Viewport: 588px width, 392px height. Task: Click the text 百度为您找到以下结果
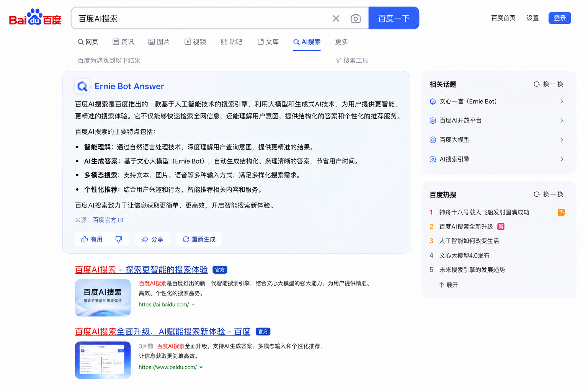point(109,60)
